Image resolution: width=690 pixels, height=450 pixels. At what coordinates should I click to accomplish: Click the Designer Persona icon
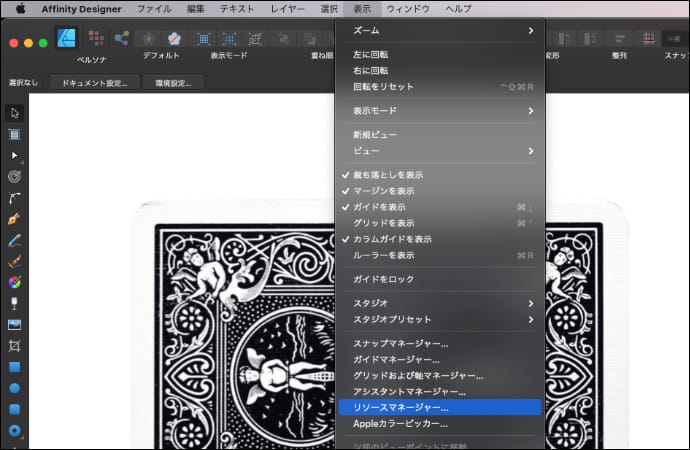click(x=67, y=38)
